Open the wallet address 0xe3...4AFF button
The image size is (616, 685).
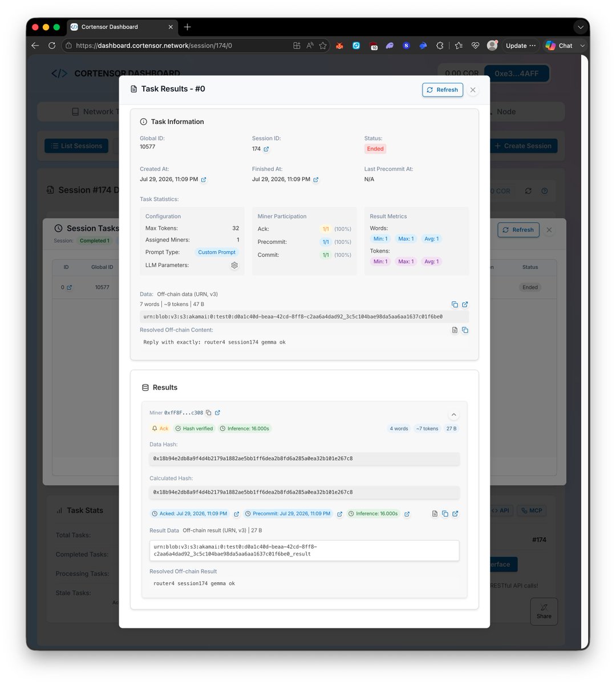coord(517,74)
